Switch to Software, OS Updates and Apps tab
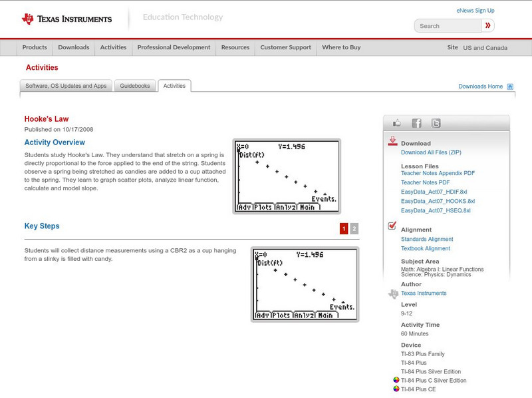 [66, 86]
